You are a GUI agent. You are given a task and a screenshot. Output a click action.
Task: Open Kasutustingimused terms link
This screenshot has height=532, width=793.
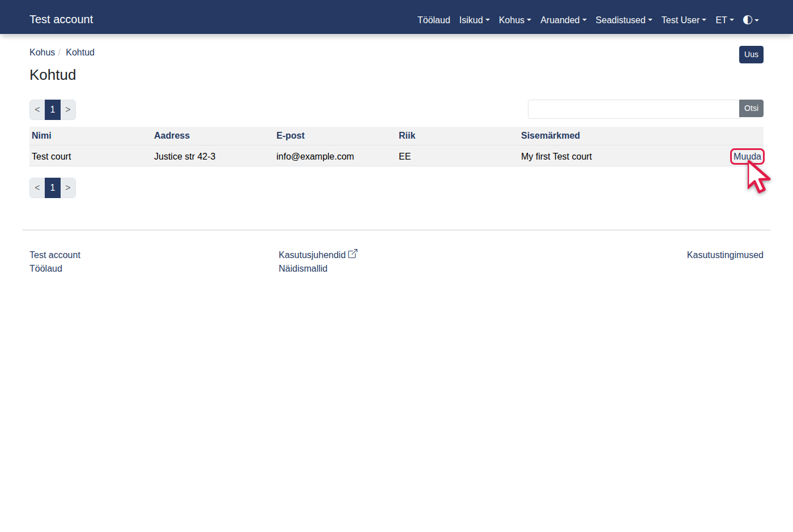point(725,255)
